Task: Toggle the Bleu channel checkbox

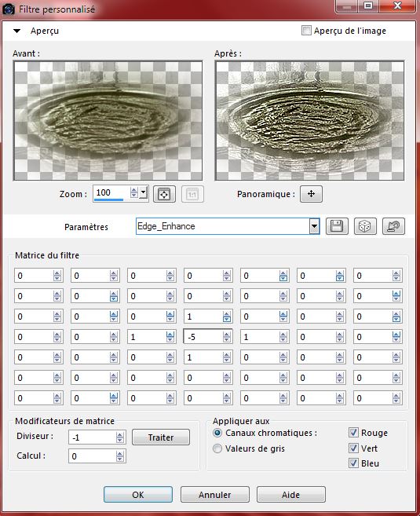Action: click(x=353, y=463)
